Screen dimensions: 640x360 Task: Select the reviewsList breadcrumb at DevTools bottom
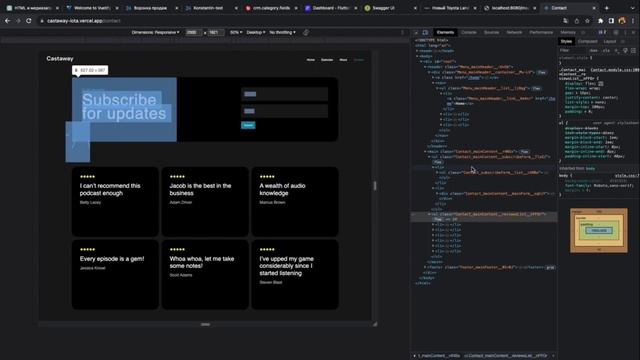507,356
